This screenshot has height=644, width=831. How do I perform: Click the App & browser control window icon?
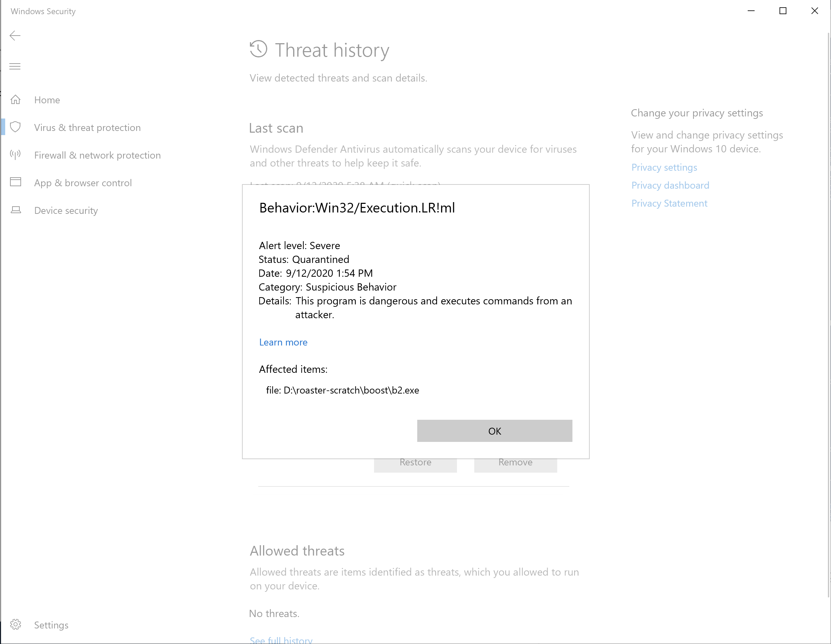pos(16,182)
